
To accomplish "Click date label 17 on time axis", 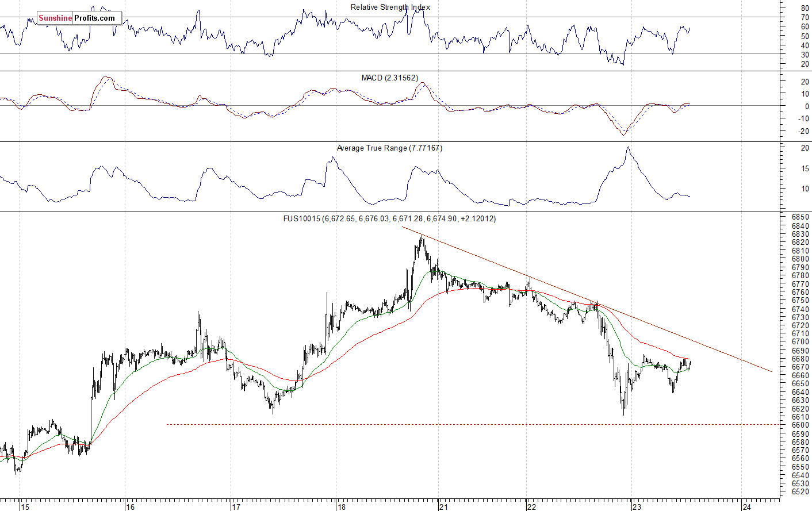I will [x=236, y=507].
